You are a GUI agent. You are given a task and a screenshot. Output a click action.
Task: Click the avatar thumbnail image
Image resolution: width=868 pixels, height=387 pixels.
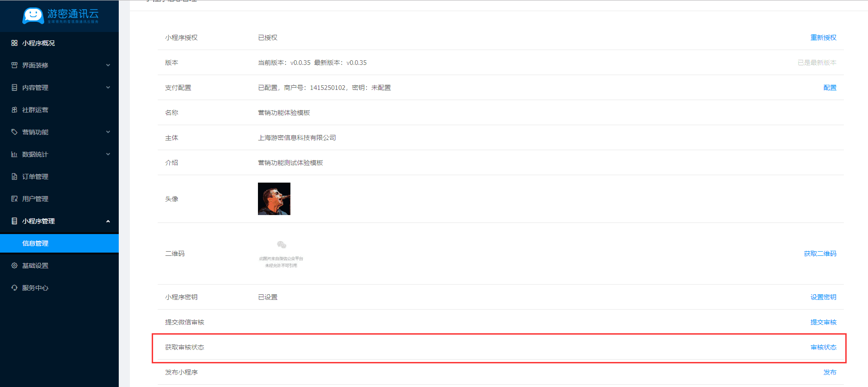point(274,199)
